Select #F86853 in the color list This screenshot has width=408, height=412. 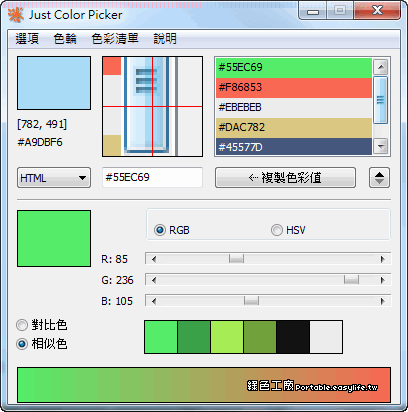click(294, 88)
